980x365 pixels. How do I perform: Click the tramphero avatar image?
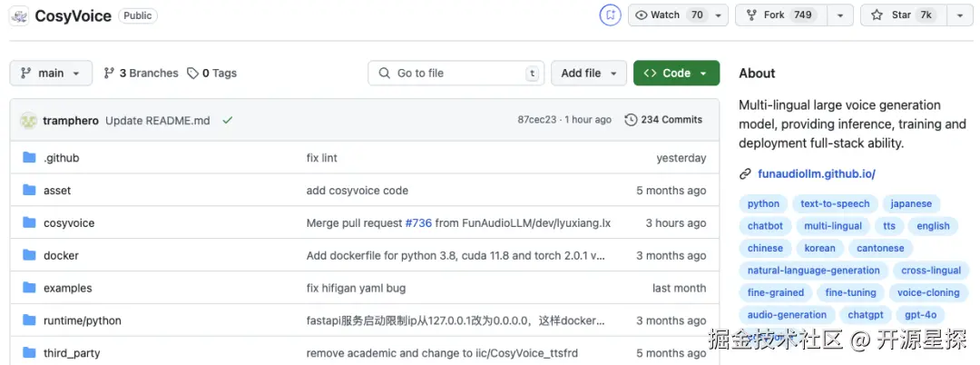pos(29,120)
